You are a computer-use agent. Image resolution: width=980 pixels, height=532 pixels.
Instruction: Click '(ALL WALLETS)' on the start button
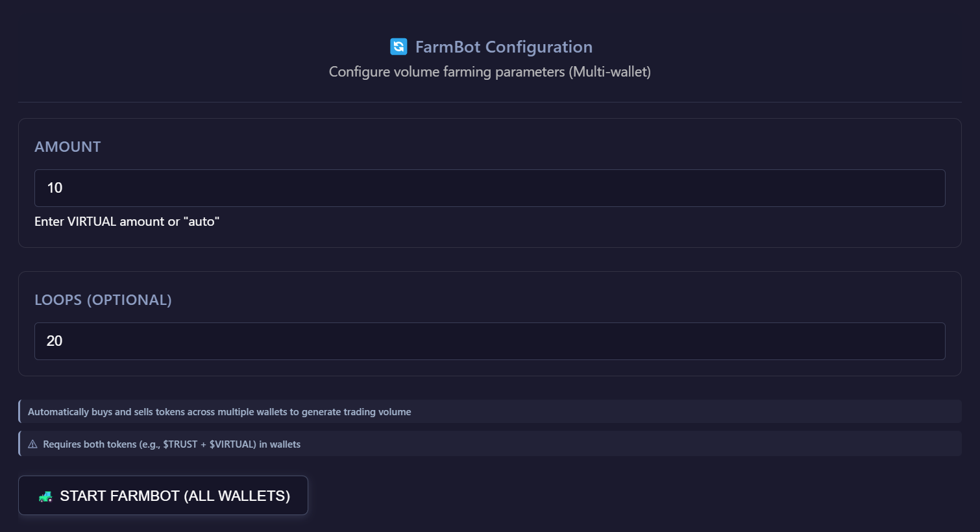pyautogui.click(x=237, y=496)
